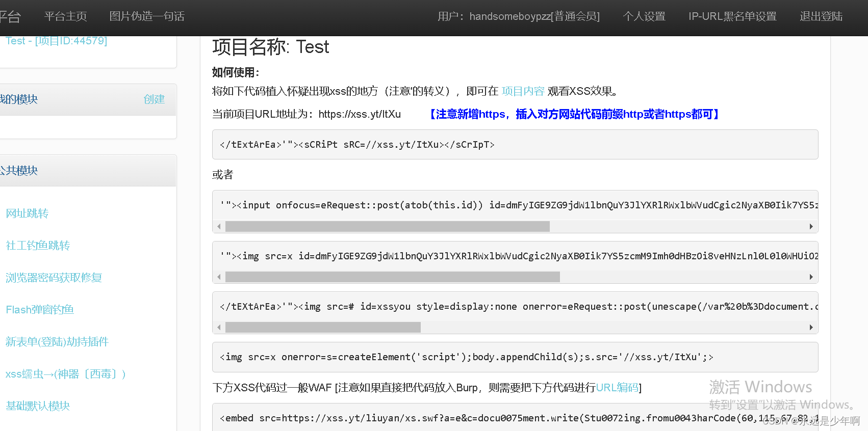Image resolution: width=868 pixels, height=431 pixels.
Task: Open IP-URL黑名单设置 menu item
Action: 732,16
